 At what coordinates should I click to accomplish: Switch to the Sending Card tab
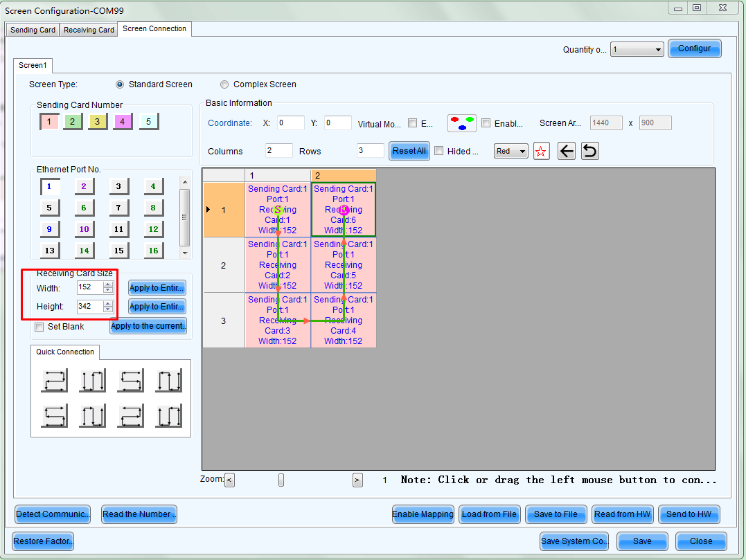33,30
